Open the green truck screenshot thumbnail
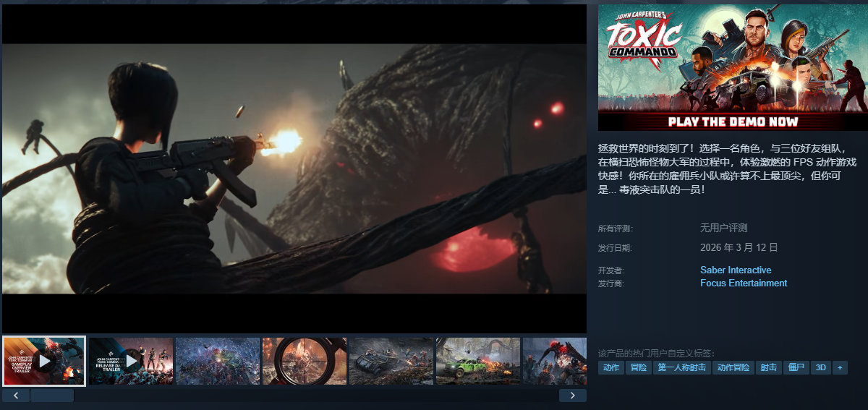Image resolution: width=868 pixels, height=410 pixels. click(478, 361)
